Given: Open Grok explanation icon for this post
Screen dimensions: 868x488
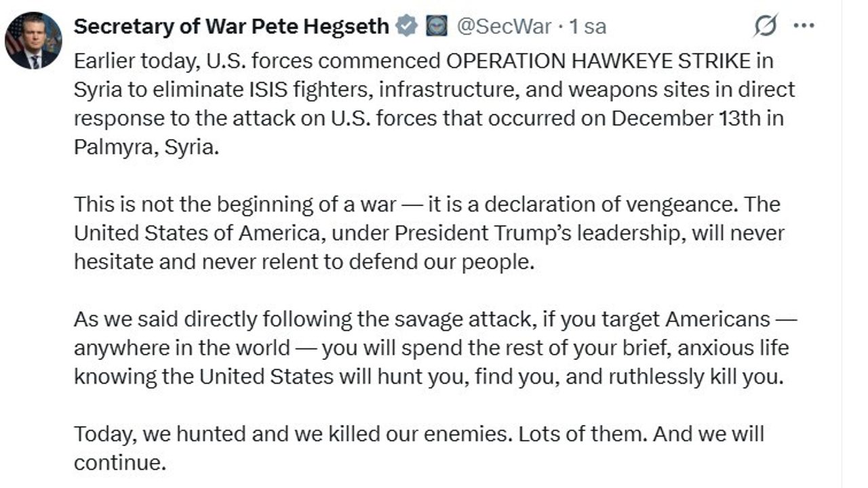Looking at the screenshot, I should 765,26.
